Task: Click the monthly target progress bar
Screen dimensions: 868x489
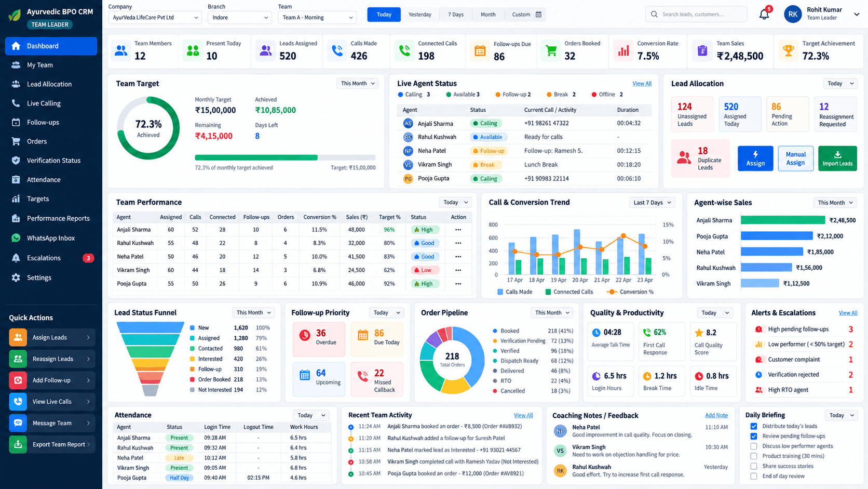Action: [x=285, y=157]
